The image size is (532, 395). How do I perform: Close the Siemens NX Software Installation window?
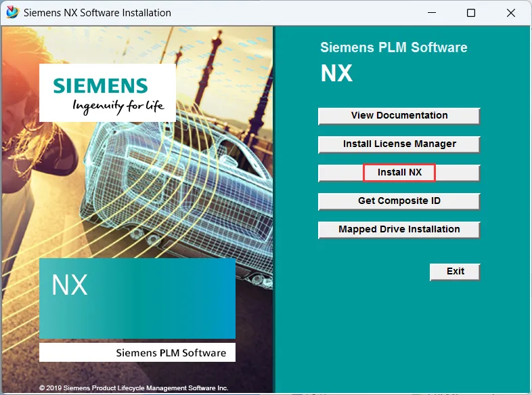510,13
